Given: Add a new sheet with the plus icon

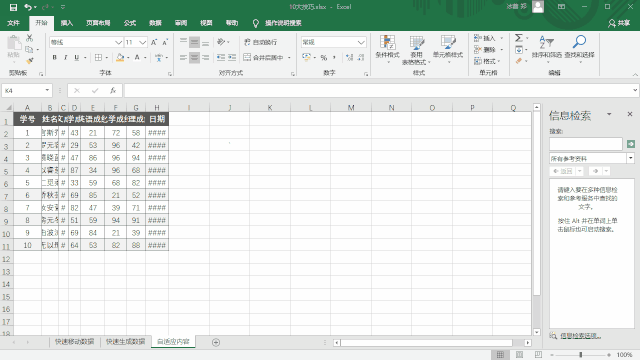Looking at the screenshot, I should tap(216, 342).
